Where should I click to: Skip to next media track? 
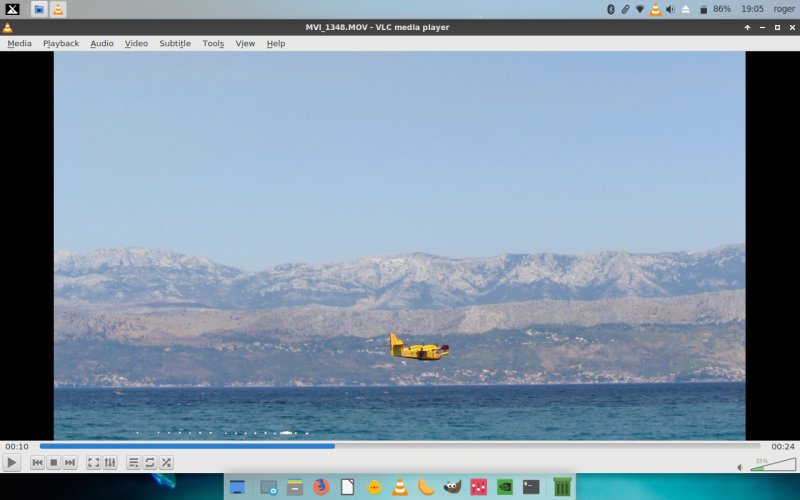pyautogui.click(x=69, y=462)
